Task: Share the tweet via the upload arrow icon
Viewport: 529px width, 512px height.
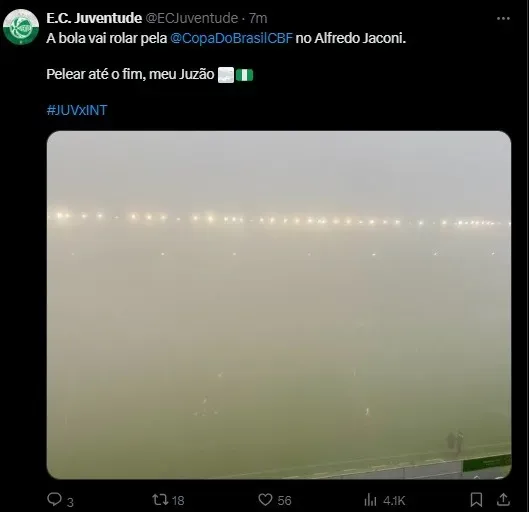Action: tap(503, 499)
